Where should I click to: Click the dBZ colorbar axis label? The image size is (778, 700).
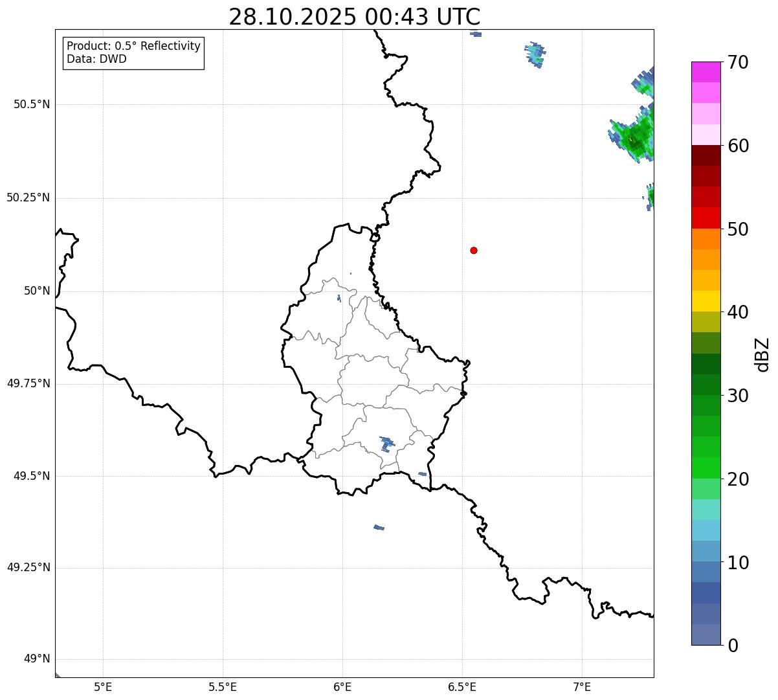coord(762,354)
